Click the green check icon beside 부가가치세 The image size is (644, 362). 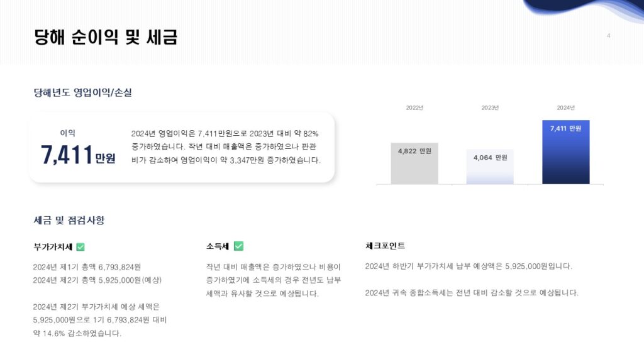[80, 247]
